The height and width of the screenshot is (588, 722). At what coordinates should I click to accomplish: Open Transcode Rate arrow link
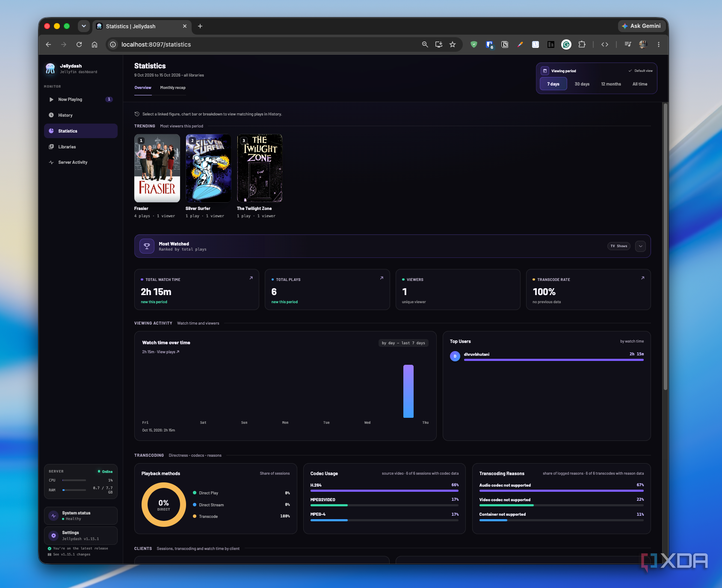point(642,278)
